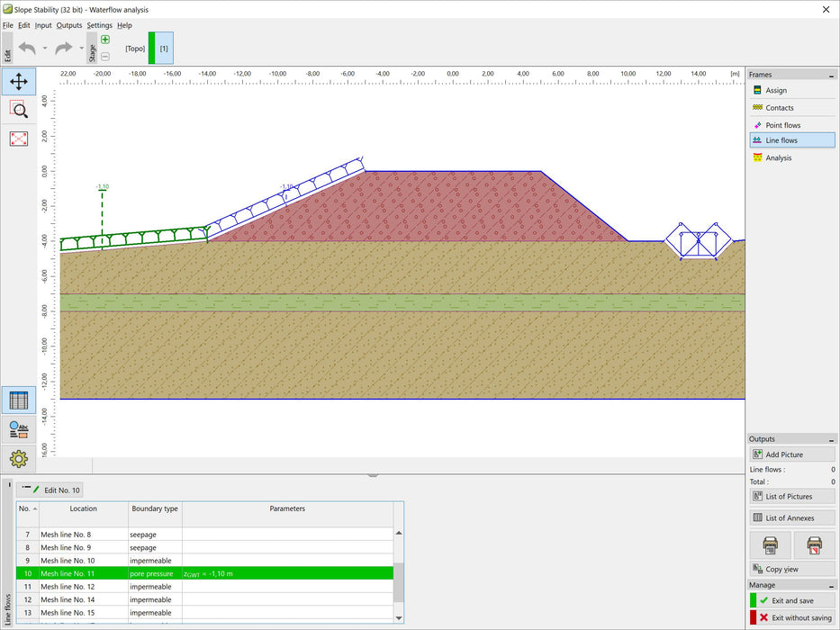
Task: Open the Settings menu
Action: (99, 25)
